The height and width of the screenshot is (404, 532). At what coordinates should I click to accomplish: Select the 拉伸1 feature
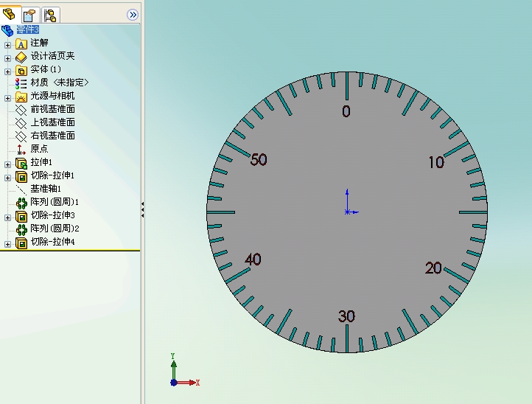point(41,162)
